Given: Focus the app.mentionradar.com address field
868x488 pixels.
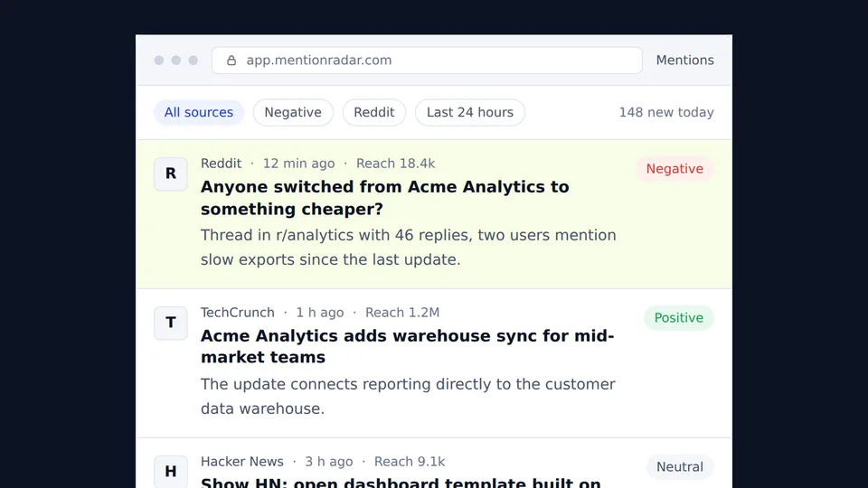Looking at the screenshot, I should point(427,61).
